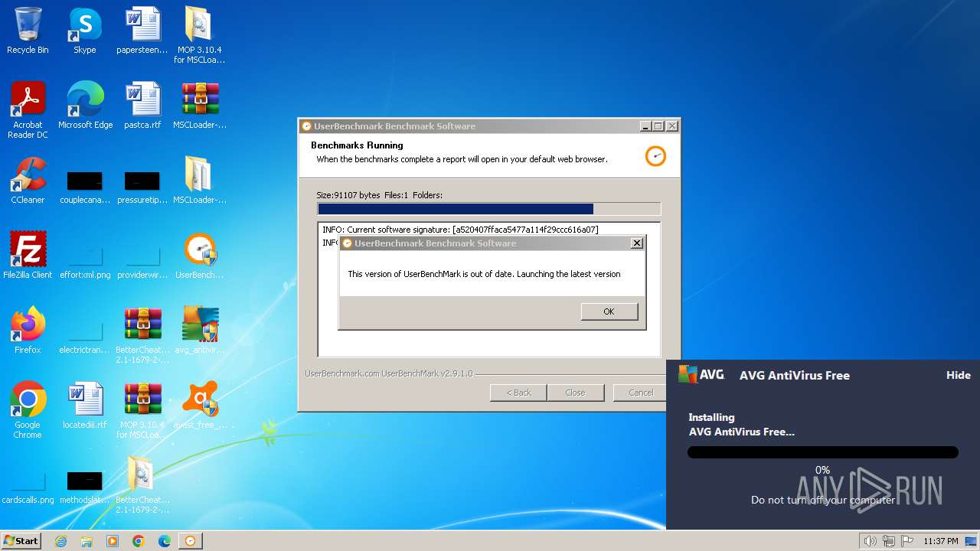Open Edge from the taskbar
Viewport: 980px width, 551px height.
point(165,541)
